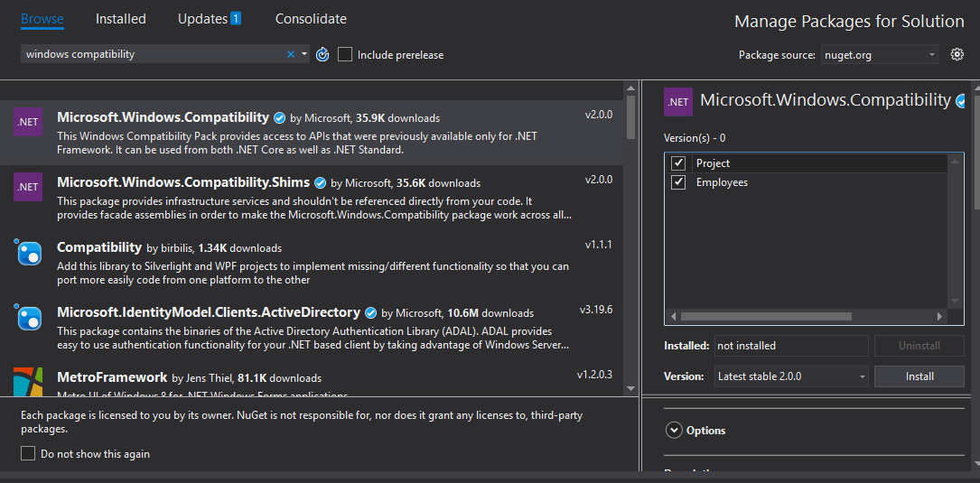Open the Consolidate tab
The height and width of the screenshot is (483, 980).
(x=312, y=19)
